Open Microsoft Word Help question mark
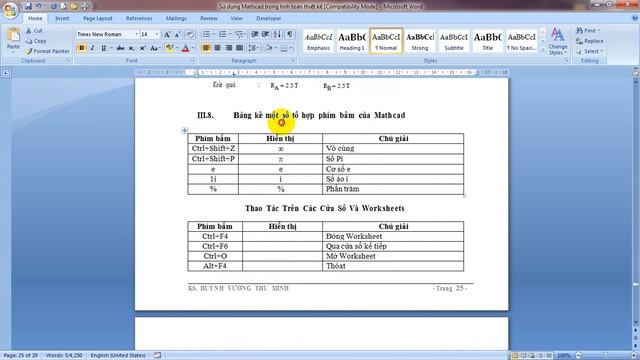The image size is (640, 360). (x=635, y=18)
